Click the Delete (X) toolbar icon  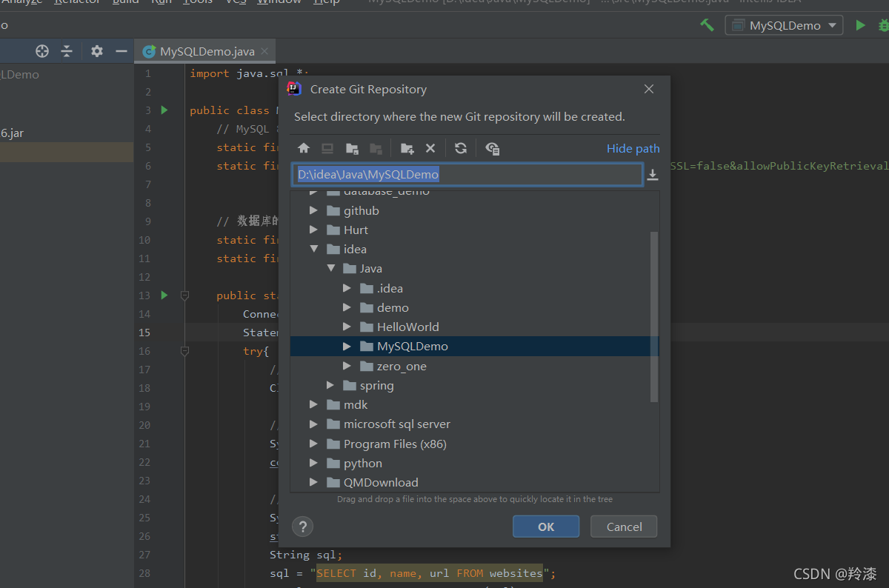(430, 148)
